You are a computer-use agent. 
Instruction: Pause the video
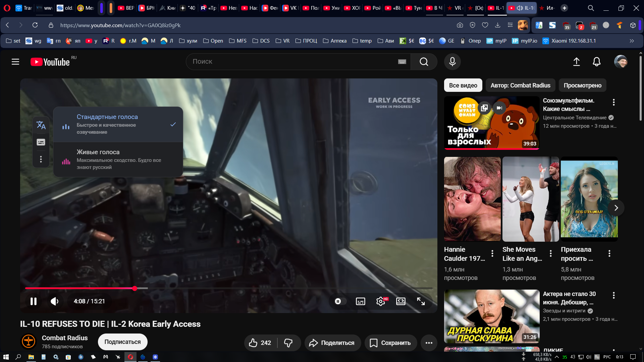pos(34,301)
